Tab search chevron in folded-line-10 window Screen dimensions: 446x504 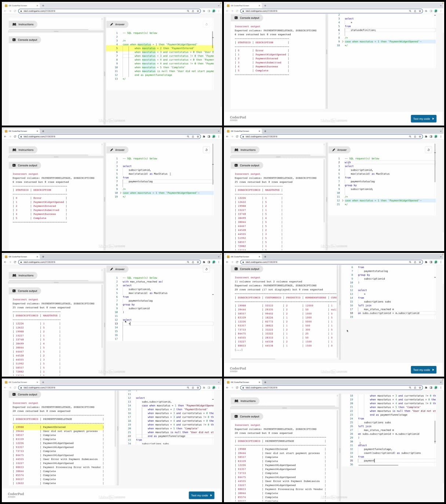coord(219,131)
